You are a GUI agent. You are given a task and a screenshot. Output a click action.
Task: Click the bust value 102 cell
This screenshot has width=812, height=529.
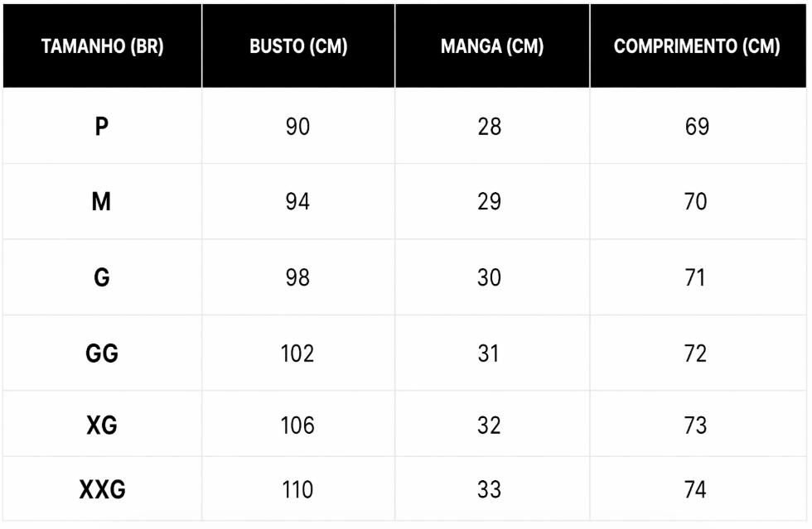point(297,353)
